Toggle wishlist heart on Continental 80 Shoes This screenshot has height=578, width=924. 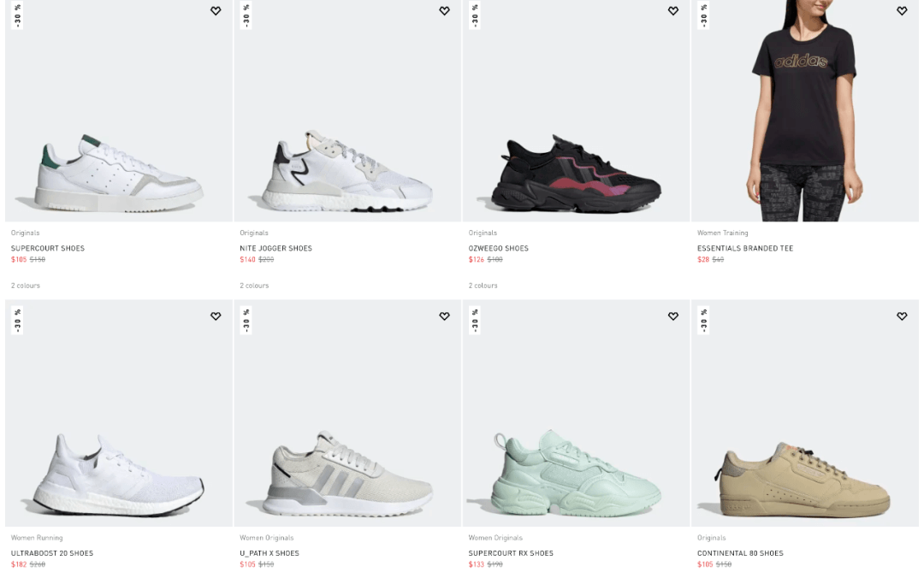(x=902, y=316)
